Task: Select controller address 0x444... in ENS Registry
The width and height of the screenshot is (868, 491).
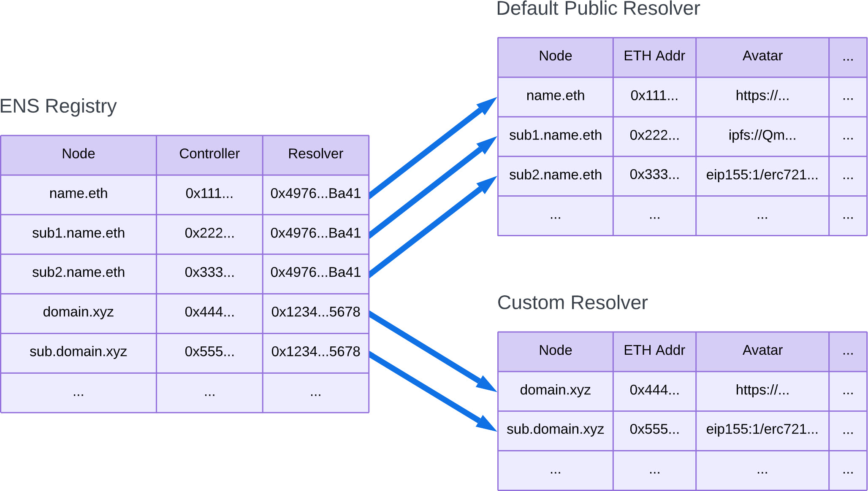Action: pos(209,312)
